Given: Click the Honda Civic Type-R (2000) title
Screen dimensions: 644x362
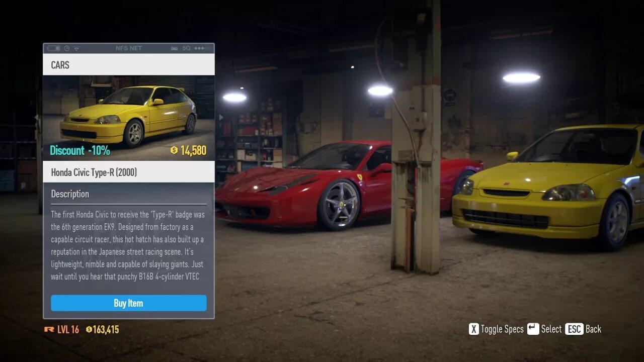Looking at the screenshot, I should click(x=94, y=172).
